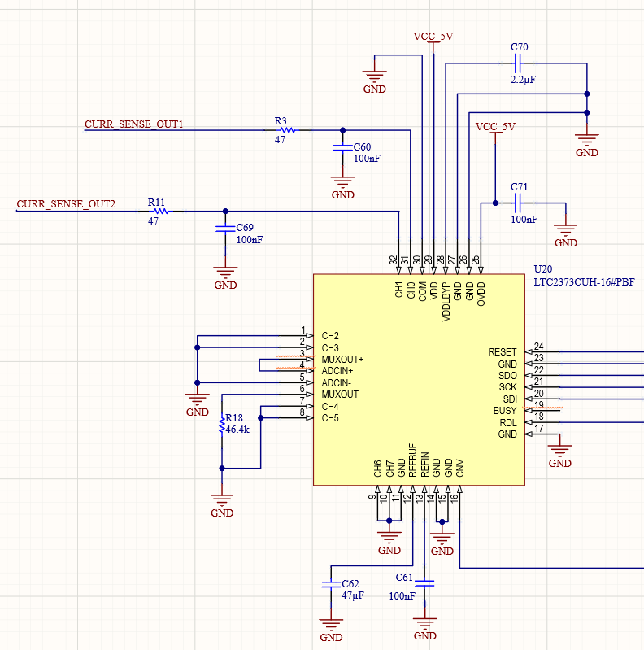Click the BUSY pin name
This screenshot has height=650, width=644.
(505, 410)
